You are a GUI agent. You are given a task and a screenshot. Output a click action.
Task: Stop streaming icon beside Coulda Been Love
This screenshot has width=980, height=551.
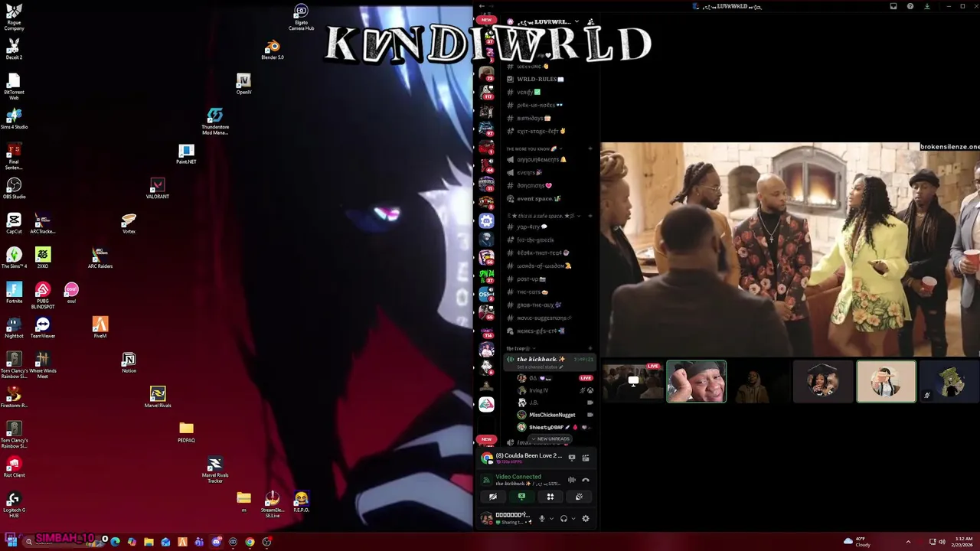(571, 458)
